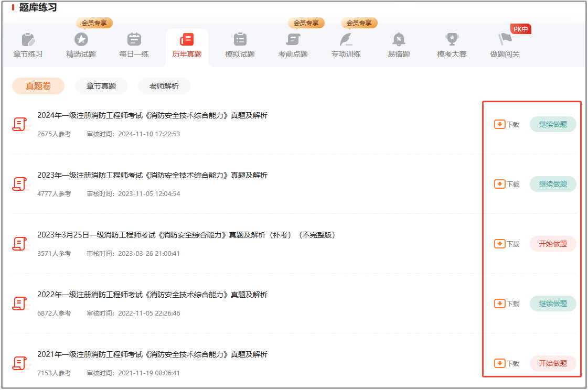Click the 专项训练 feather icon
Screen dimensions: 588x390
click(x=346, y=39)
